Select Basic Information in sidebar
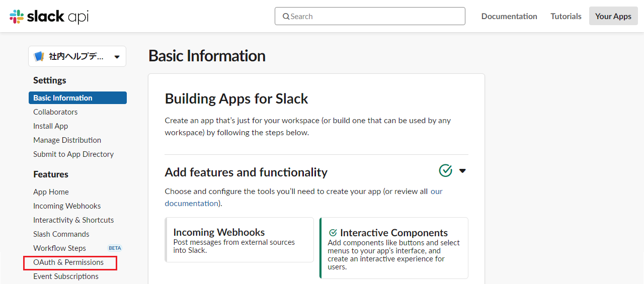 77,98
